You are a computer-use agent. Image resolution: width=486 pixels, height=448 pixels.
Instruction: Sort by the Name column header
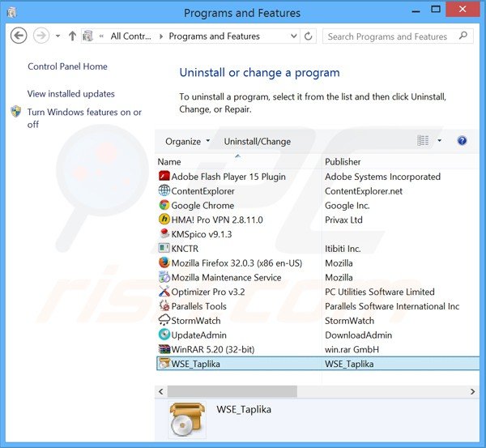169,161
